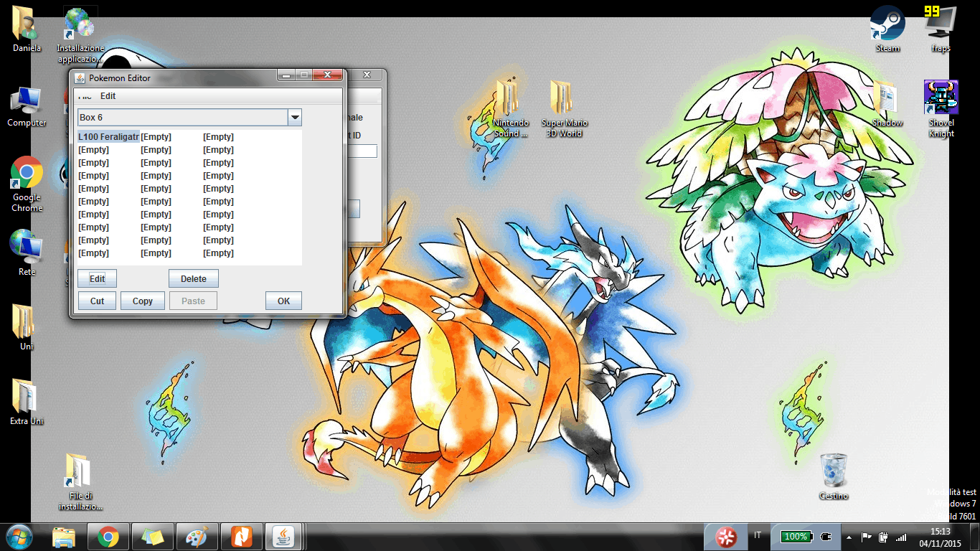Open the orange app icon in taskbar
980x551 pixels.
click(242, 537)
